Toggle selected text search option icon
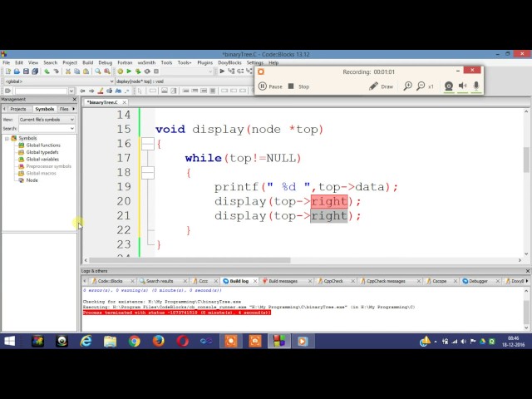 (x=109, y=91)
